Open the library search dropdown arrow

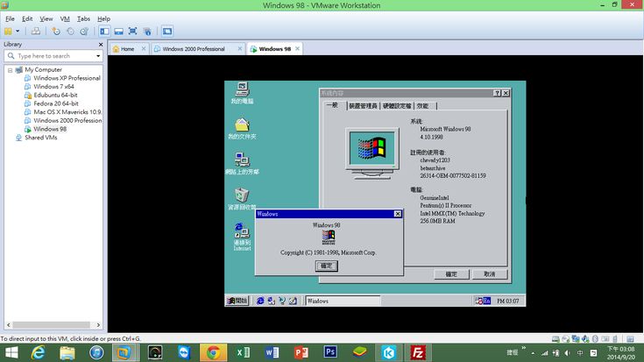point(98,56)
